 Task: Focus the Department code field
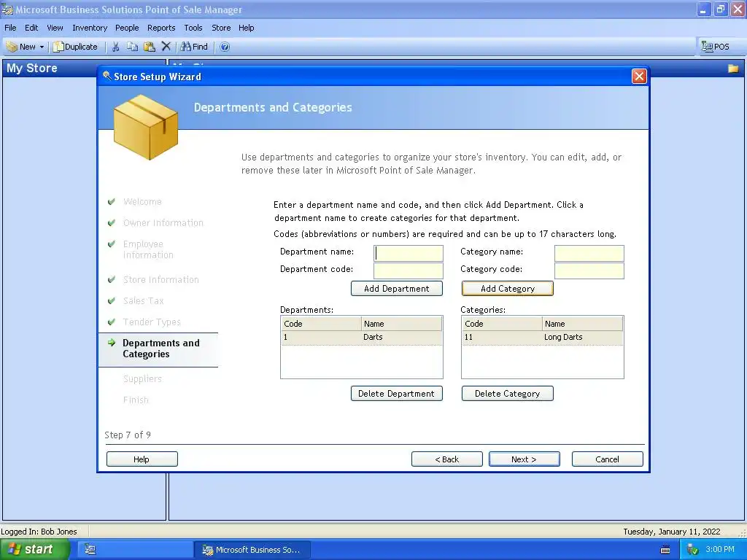[409, 271]
